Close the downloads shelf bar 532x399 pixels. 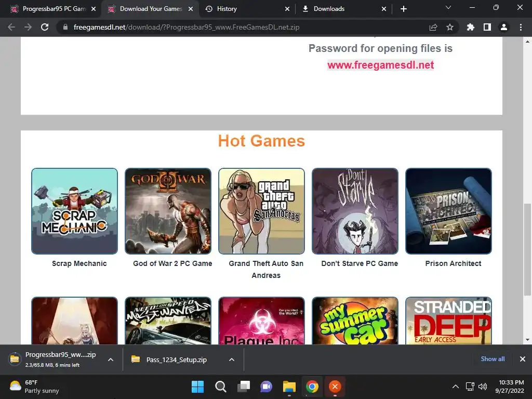523,359
